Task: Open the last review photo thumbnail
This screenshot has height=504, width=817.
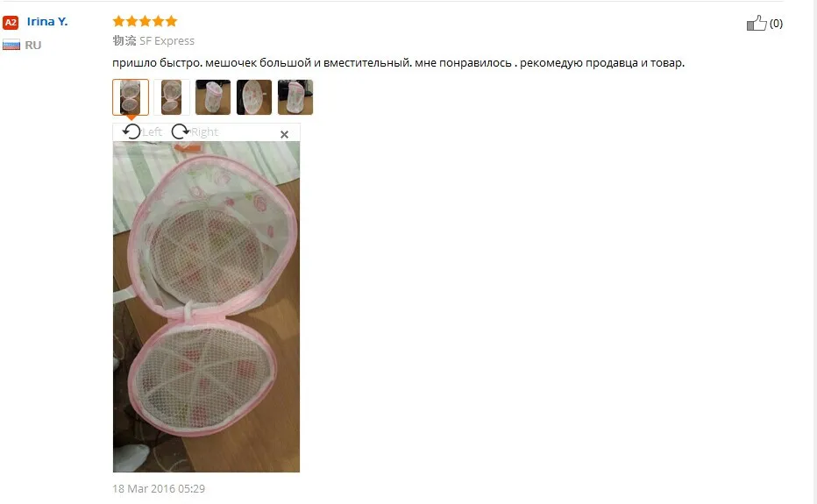Action: [x=295, y=97]
